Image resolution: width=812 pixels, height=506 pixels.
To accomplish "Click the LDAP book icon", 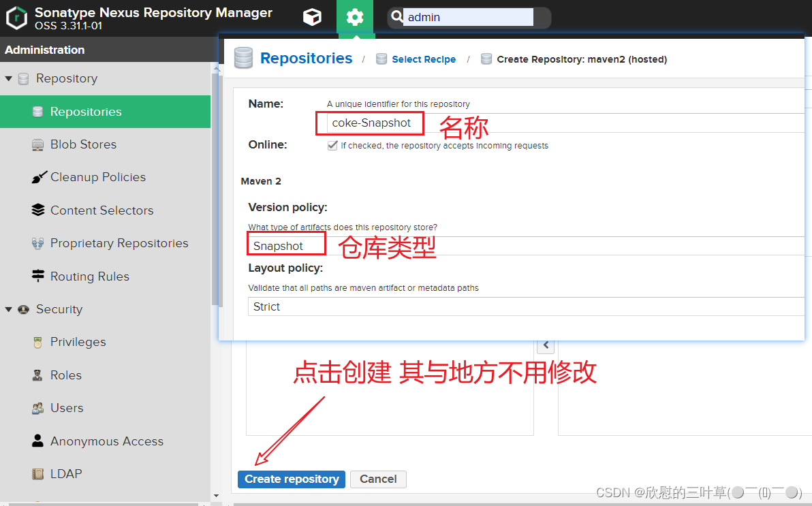I will click(37, 474).
